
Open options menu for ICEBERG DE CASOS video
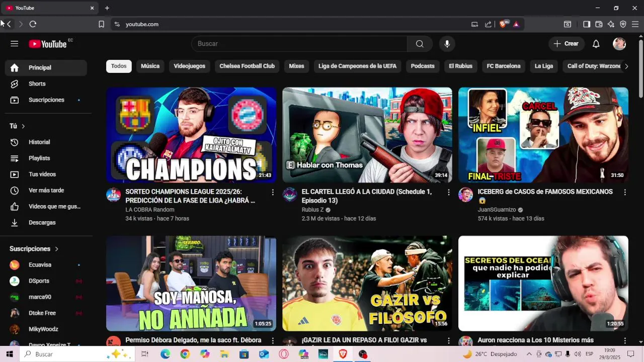(625, 192)
